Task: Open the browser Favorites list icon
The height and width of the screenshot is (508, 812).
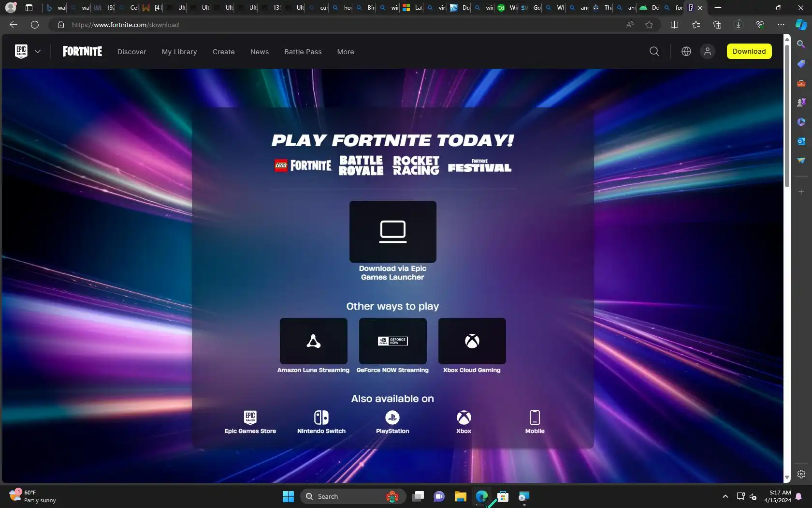Action: pos(696,25)
